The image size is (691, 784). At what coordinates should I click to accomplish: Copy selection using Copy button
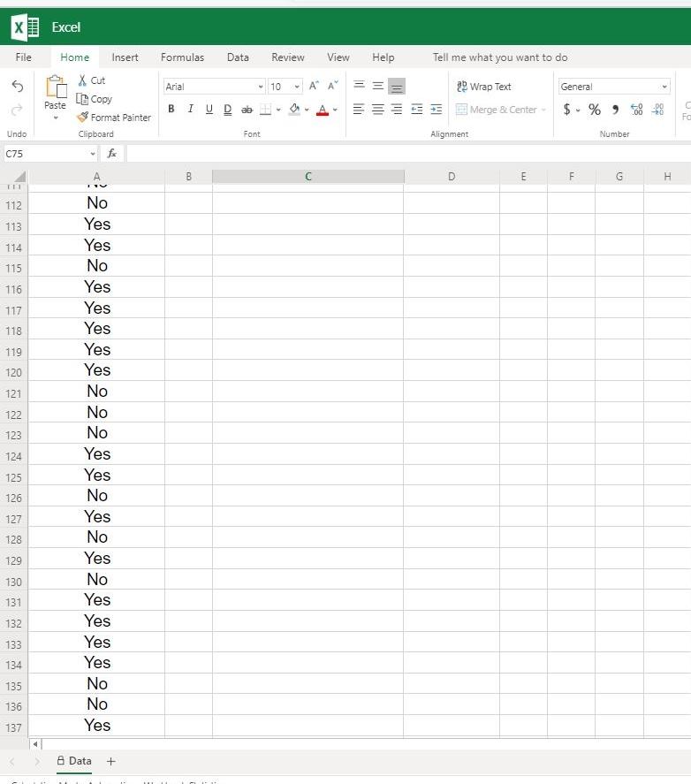click(x=95, y=99)
